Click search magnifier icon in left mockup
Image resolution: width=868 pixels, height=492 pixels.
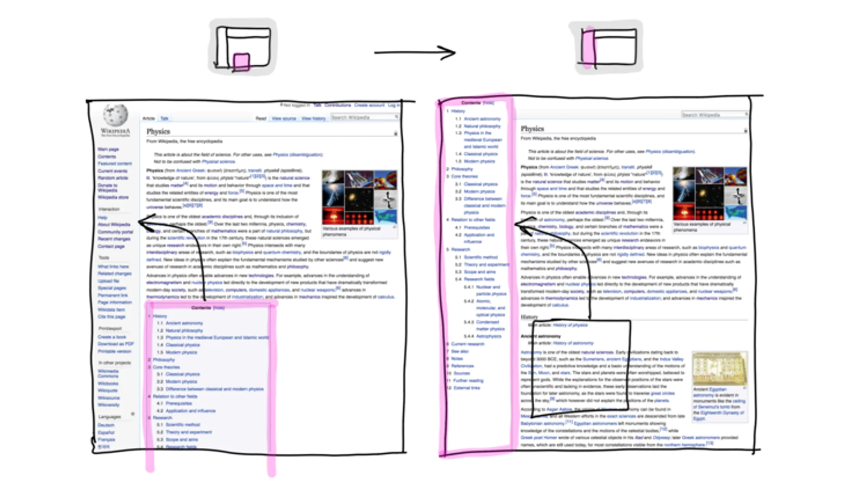(x=396, y=117)
